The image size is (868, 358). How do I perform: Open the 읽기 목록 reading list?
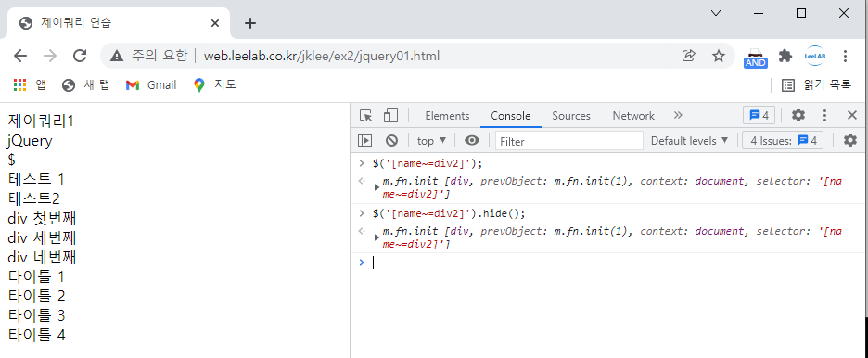(x=816, y=84)
